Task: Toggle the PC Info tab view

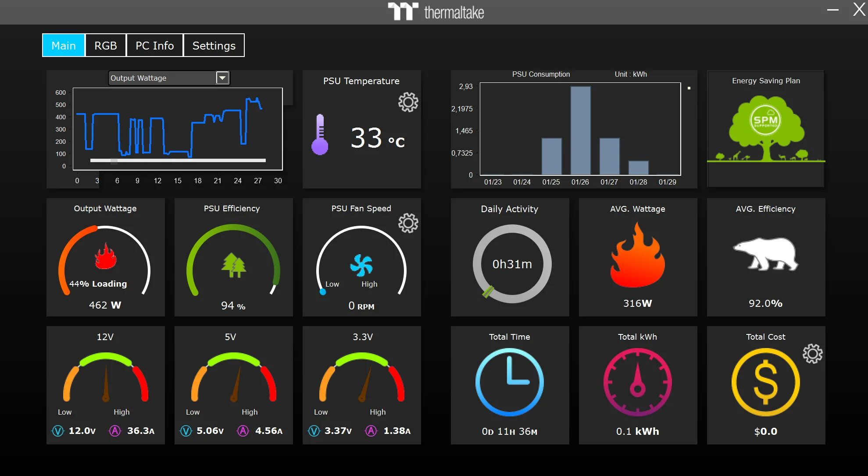Action: (155, 45)
